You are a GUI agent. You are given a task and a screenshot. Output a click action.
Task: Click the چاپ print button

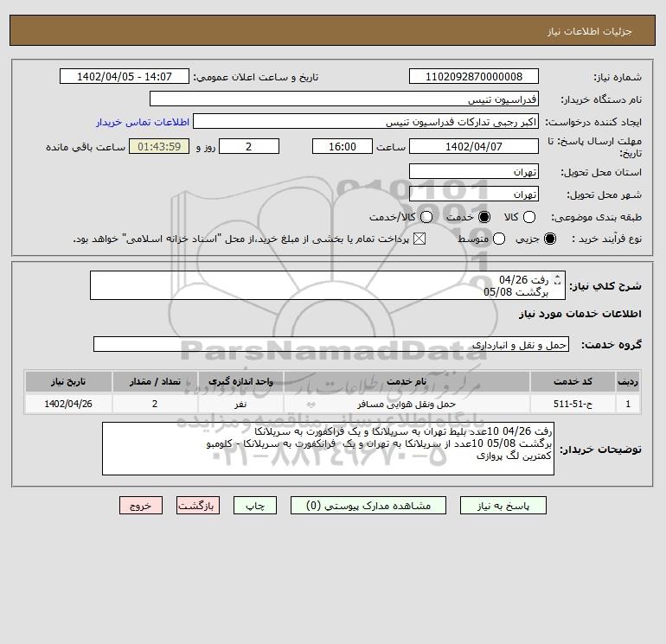click(x=255, y=505)
